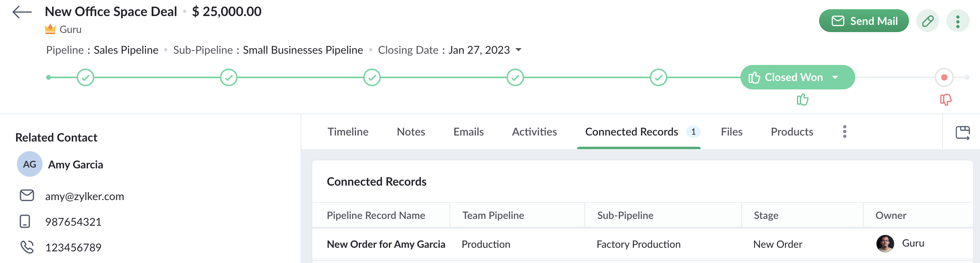Click the back arrow icon
The height and width of the screenshot is (263, 980).
(x=22, y=12)
